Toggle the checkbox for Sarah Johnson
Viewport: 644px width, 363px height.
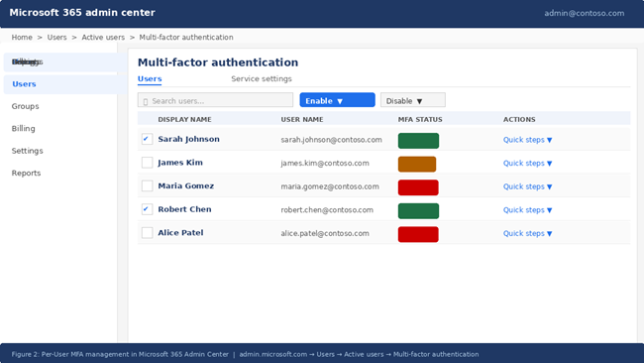coord(147,139)
